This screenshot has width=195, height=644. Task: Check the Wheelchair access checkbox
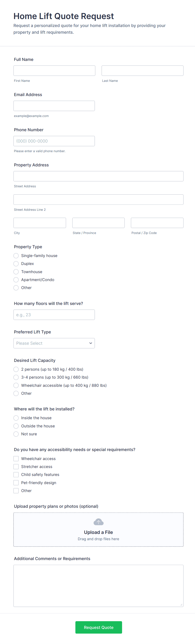16,459
